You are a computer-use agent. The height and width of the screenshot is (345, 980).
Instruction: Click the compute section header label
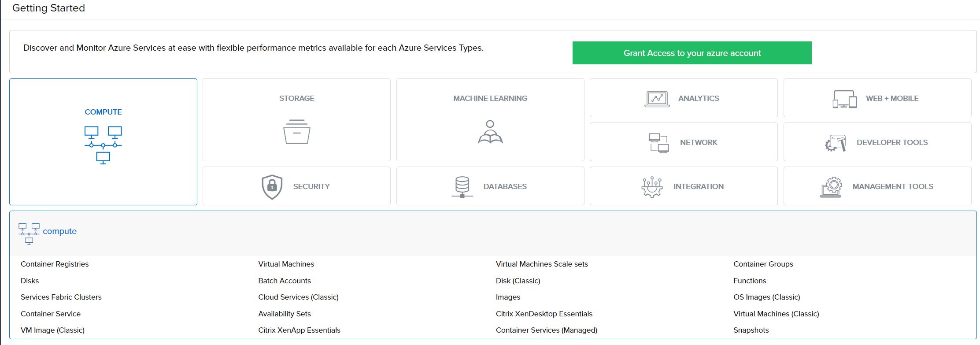[x=59, y=231]
